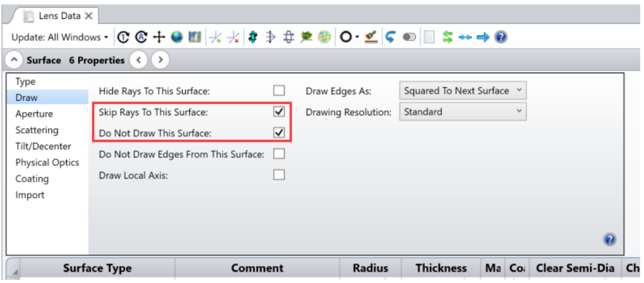Click the black circle aperture icon
This screenshot has height=283, width=644.
pos(346,37)
